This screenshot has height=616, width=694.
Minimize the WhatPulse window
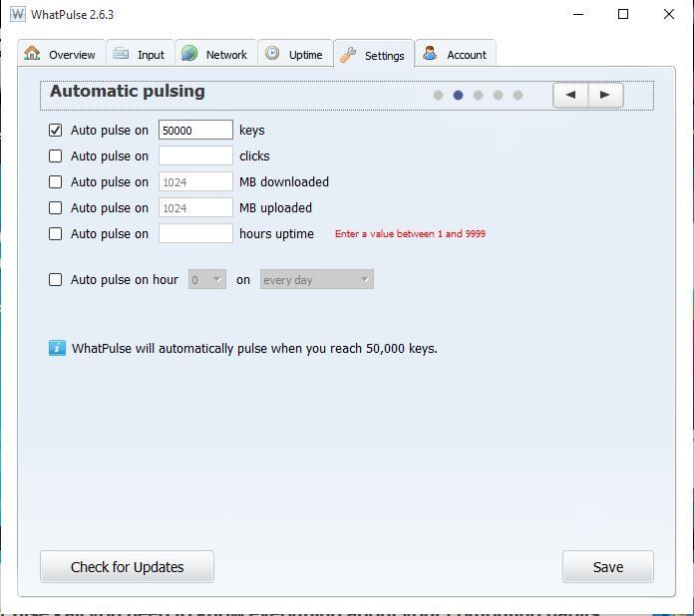[578, 14]
